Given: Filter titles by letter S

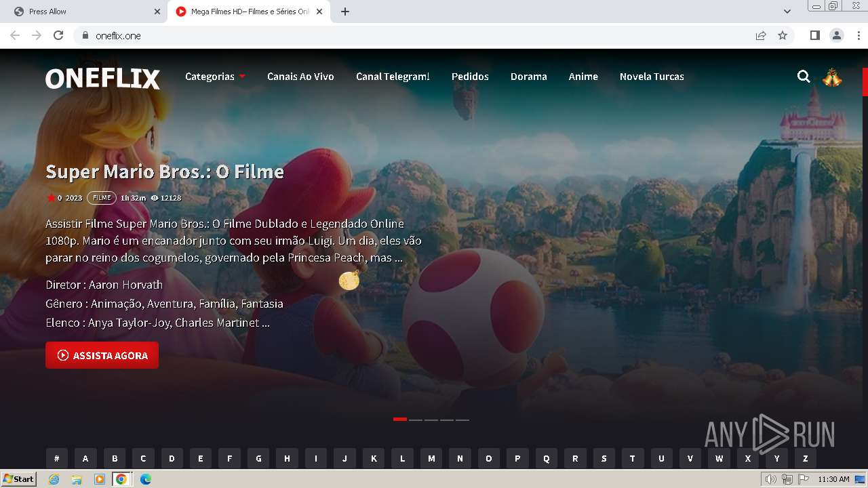Looking at the screenshot, I should click(x=604, y=458).
